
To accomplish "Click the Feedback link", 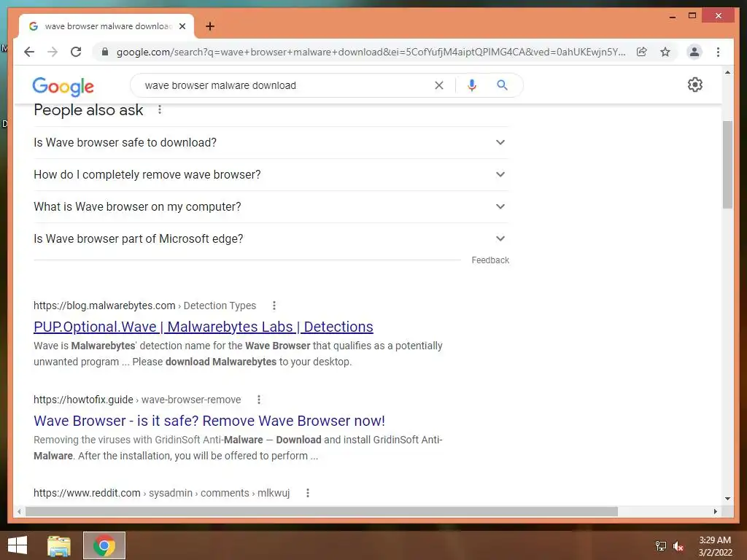I will [490, 260].
